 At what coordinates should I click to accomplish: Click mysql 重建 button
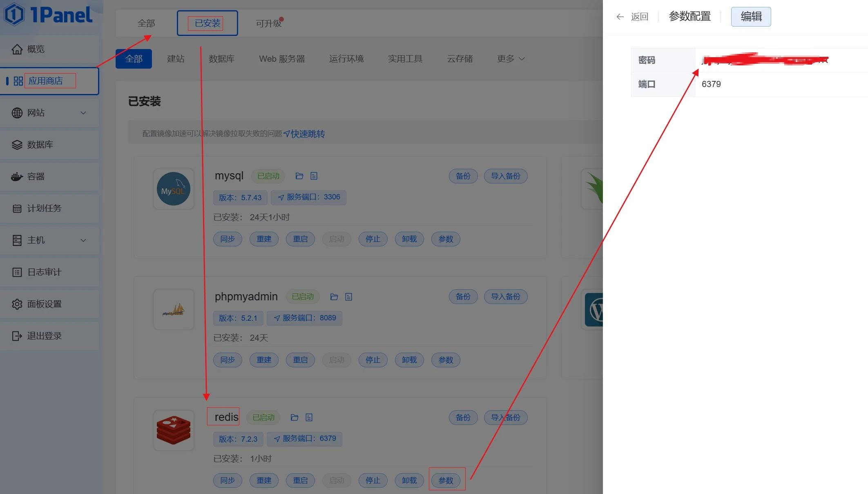click(264, 239)
